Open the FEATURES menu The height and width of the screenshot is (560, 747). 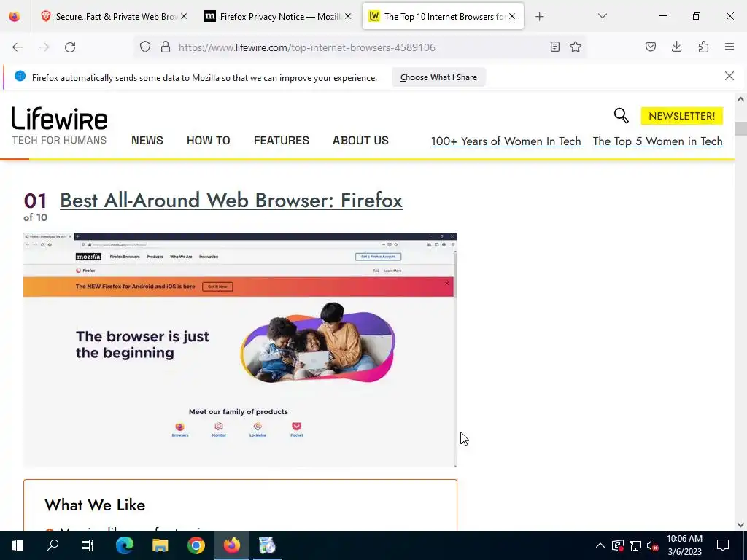pos(282,141)
